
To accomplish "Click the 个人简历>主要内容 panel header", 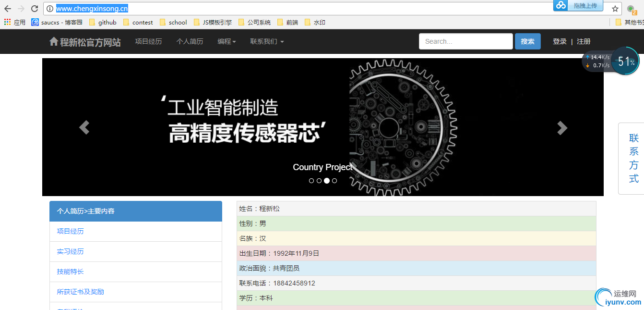I will [136, 211].
